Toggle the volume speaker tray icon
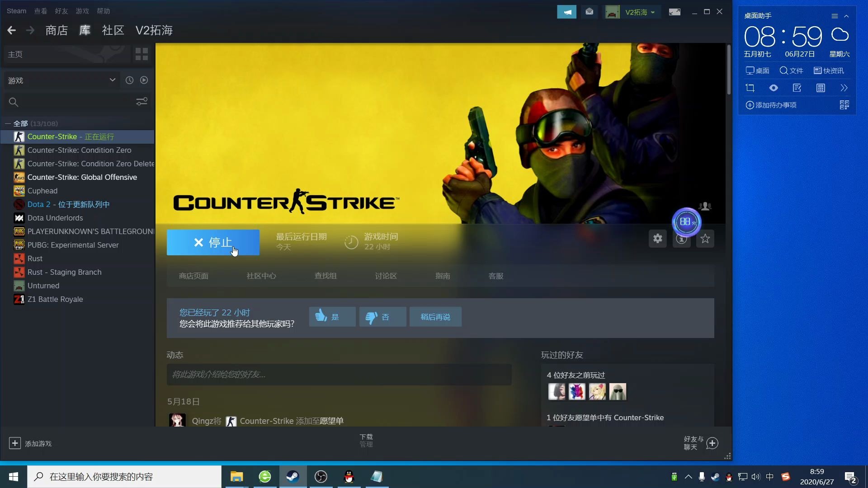Image resolution: width=868 pixels, height=488 pixels. coord(756,477)
